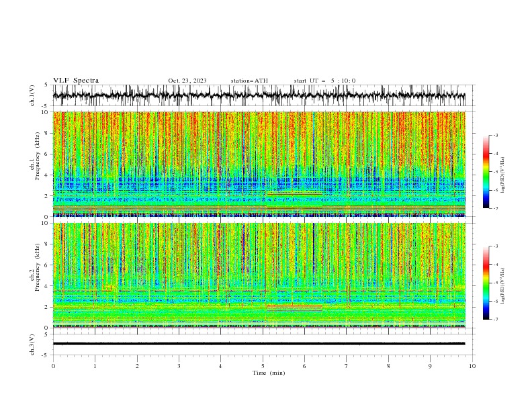
Task: Click the '7' tick on the time axis
Action: tap(347, 366)
